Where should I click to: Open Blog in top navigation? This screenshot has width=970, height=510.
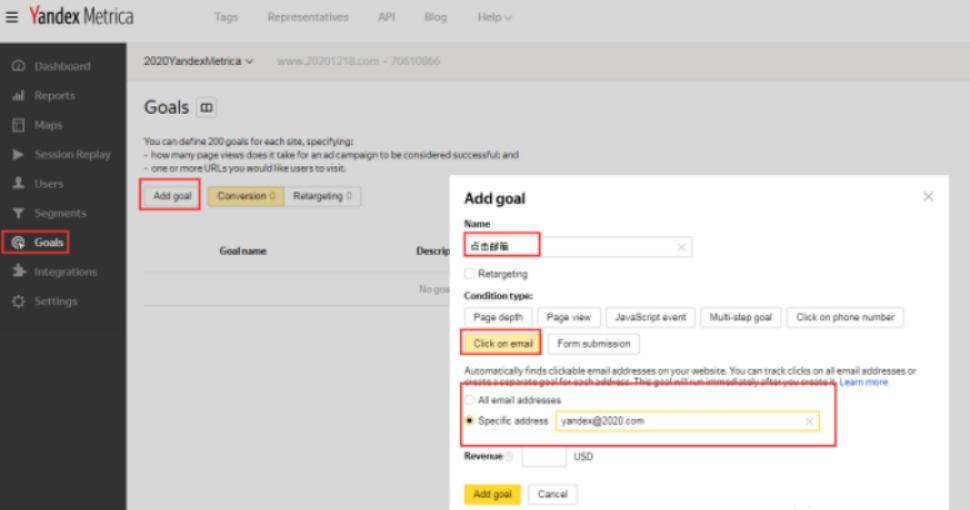coord(436,17)
